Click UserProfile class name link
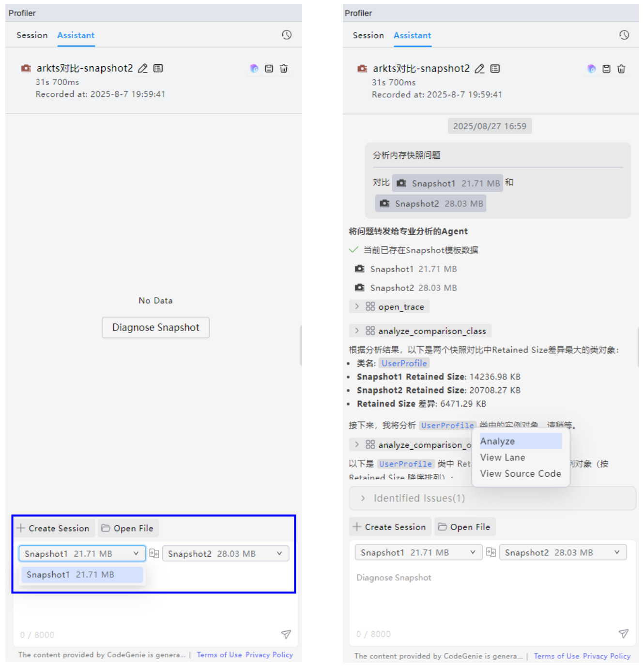The image size is (644, 666). pyautogui.click(x=404, y=363)
